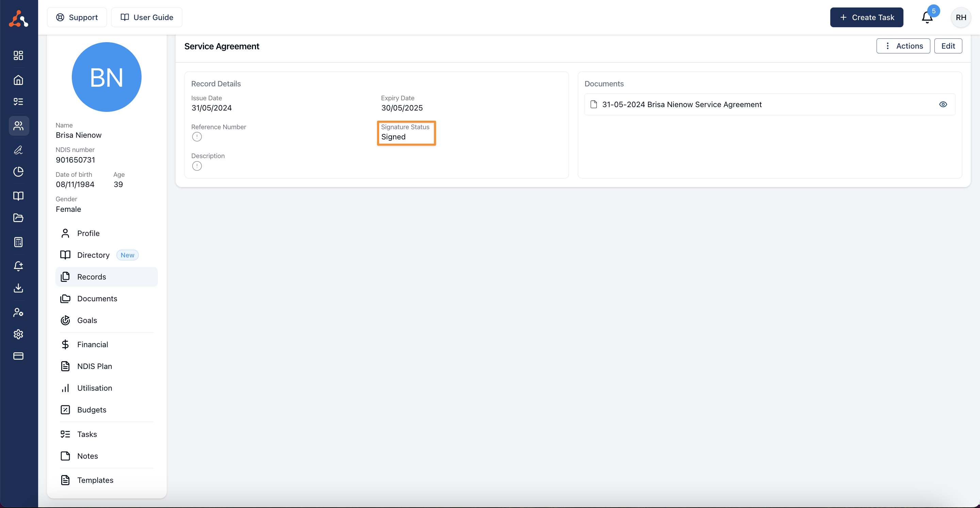
Task: Select Records in participant menu
Action: tap(107, 277)
